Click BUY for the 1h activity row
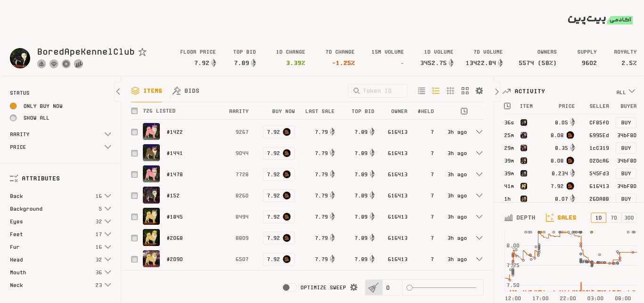Image resolution: width=644 pixels, height=303 pixels. pos(626,198)
